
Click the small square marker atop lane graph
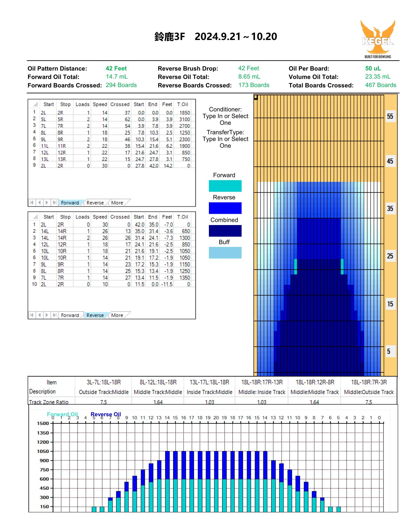click(256, 97)
